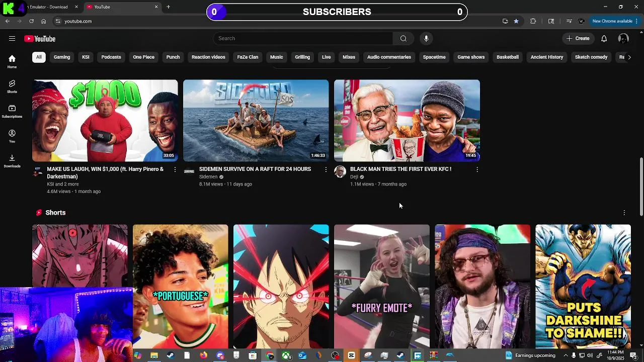Select the Audio commentaries chip
Viewport: 644px width, 362px height.
tap(389, 57)
